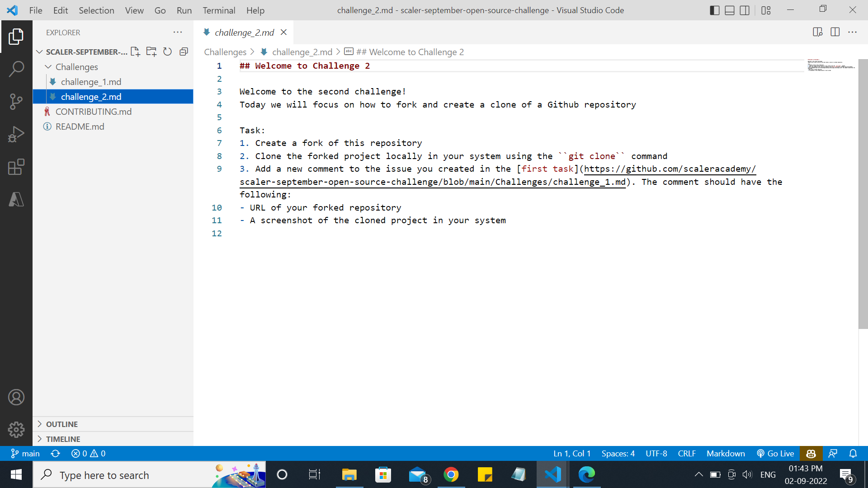The image size is (868, 488).
Task: Refresh the Explorer view
Action: coord(167,52)
